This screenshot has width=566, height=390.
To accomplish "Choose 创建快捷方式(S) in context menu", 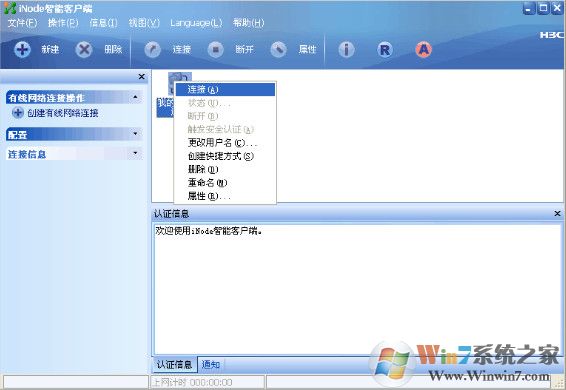I will [x=225, y=156].
